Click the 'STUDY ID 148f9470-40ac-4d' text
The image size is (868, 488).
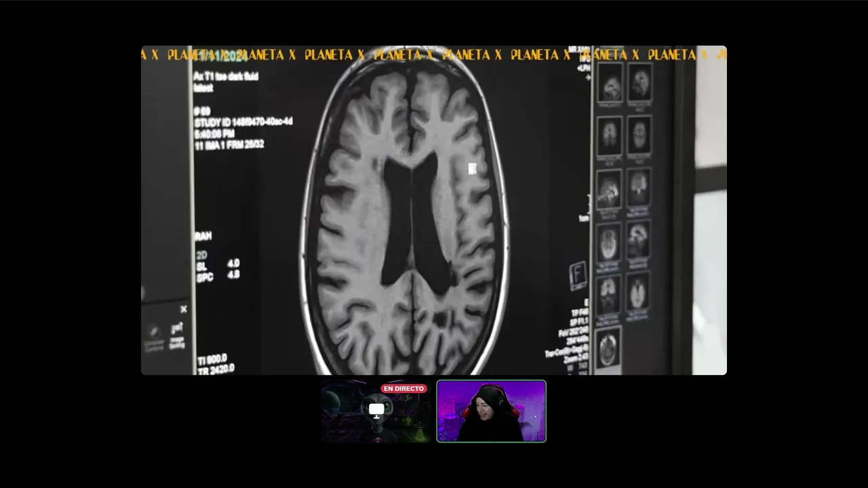(x=243, y=122)
